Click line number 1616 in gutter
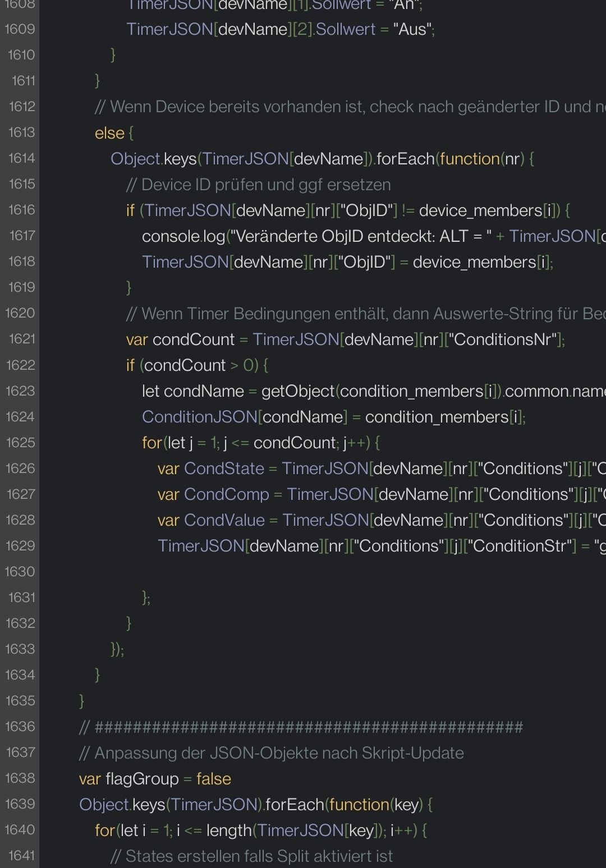Viewport: 606px width, 868px height. pos(22,210)
